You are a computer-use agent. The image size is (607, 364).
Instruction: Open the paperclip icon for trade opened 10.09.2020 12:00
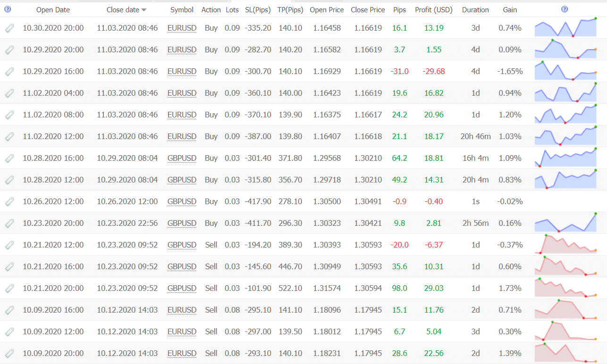pyautogui.click(x=9, y=332)
